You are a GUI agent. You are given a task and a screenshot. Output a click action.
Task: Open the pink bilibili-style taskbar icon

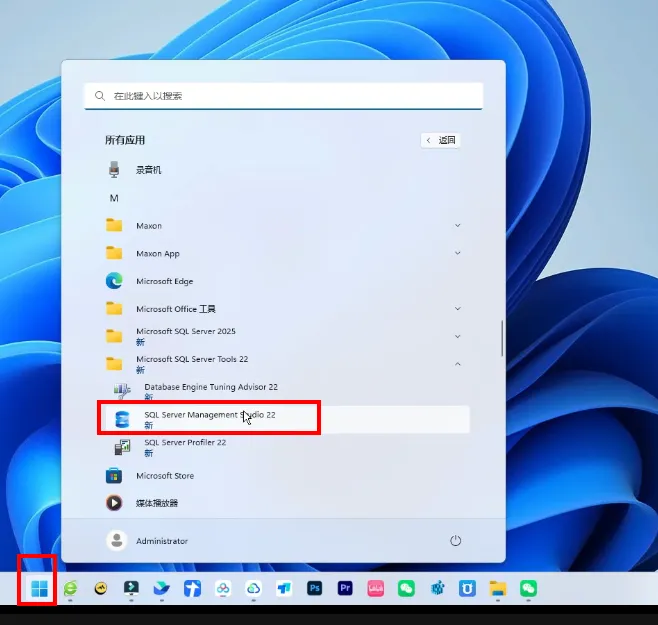pyautogui.click(x=376, y=588)
